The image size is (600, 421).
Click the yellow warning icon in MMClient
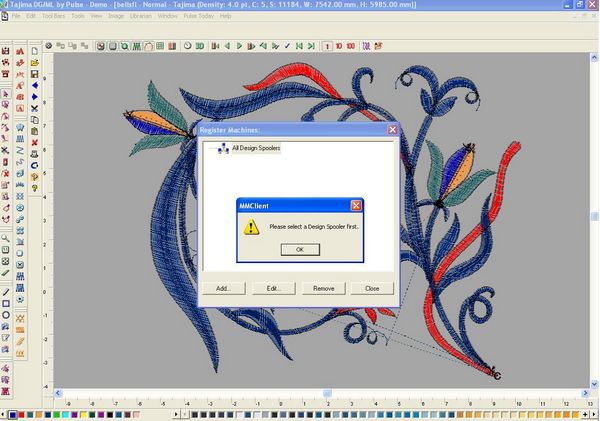251,227
